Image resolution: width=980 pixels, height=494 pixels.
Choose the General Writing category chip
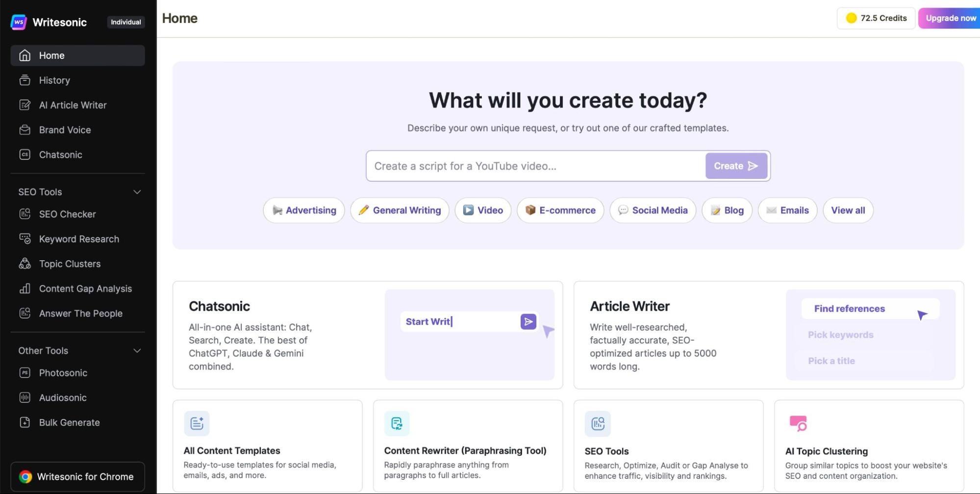tap(400, 210)
